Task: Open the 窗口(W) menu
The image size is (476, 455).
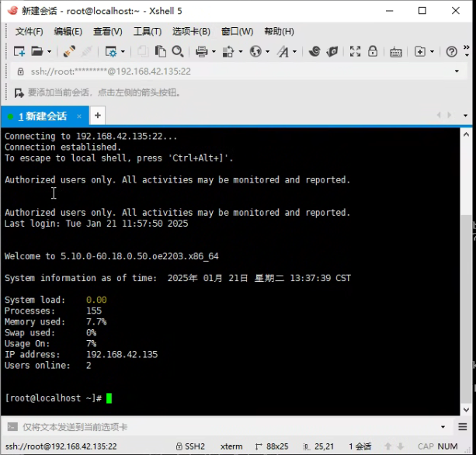Action: [237, 32]
